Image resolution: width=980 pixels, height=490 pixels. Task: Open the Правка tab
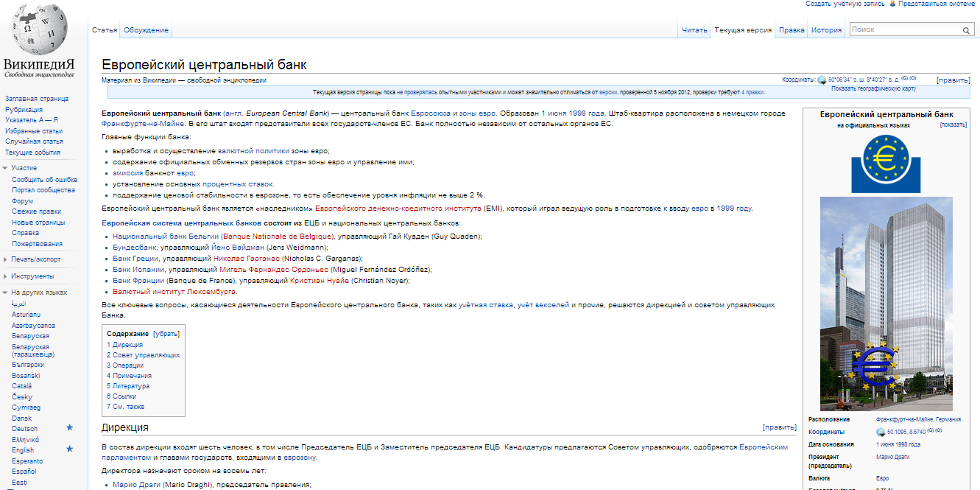[x=792, y=30]
